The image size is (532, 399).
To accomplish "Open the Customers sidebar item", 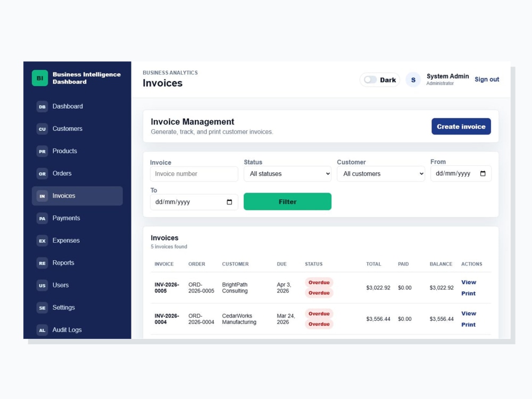I will [77, 129].
